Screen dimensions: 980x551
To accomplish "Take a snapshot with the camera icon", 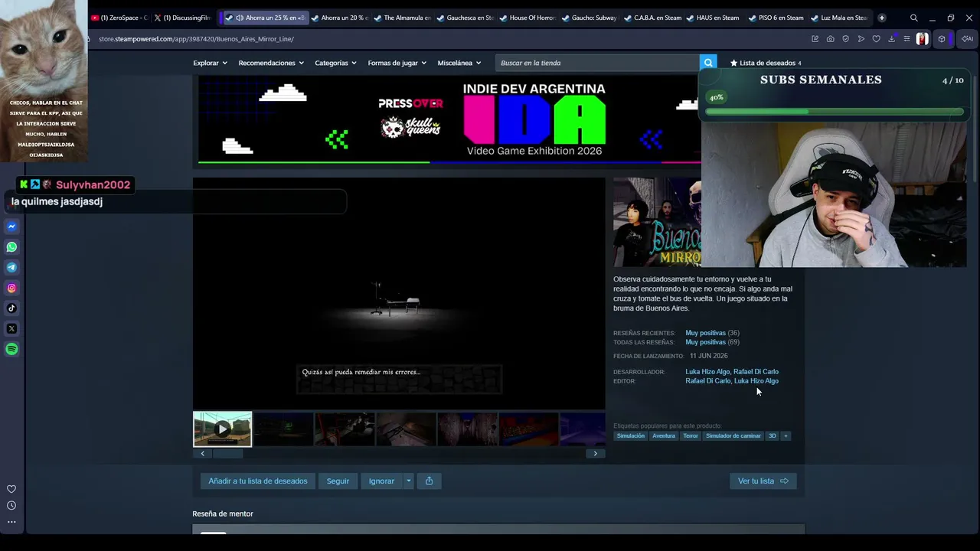I will (830, 39).
